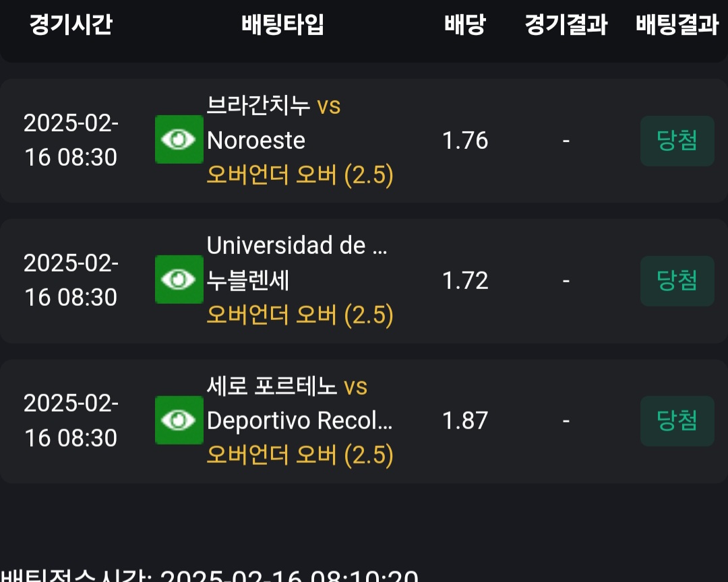Click the 1.87 odds value

[465, 421]
